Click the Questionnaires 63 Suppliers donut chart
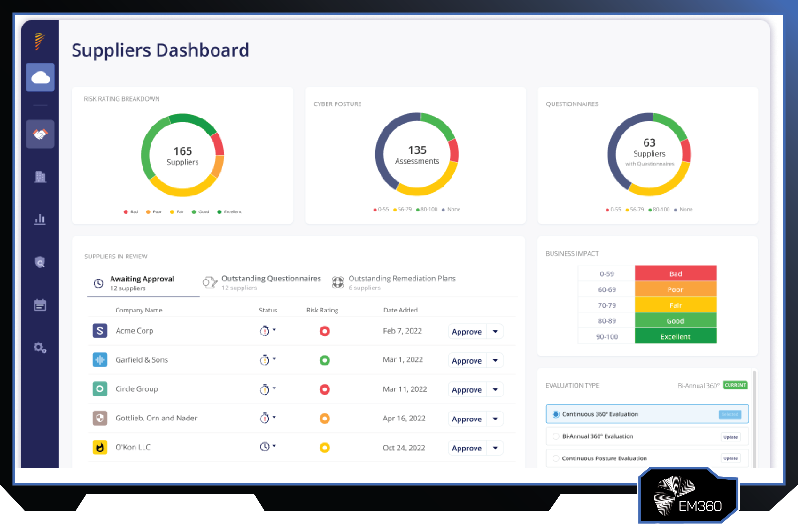Screen dimensions: 798x532 (649, 154)
